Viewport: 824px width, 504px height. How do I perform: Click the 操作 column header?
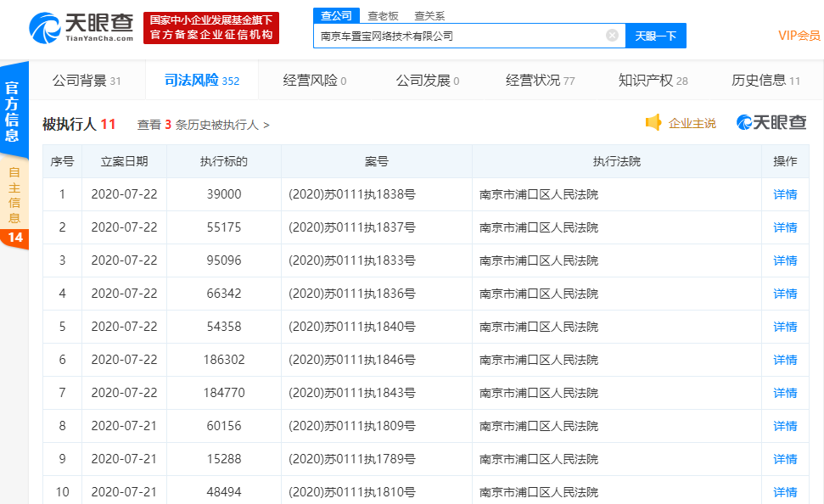(785, 161)
